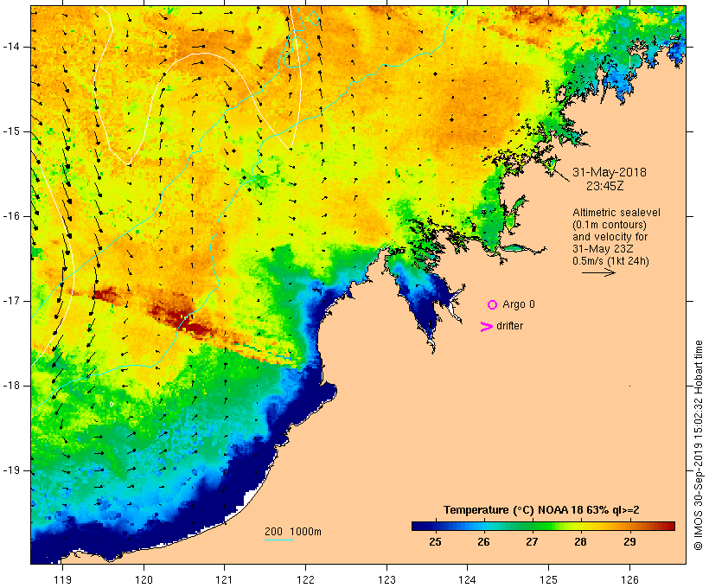
Task: Click the 25 value on temperature scale
Action: click(x=435, y=542)
